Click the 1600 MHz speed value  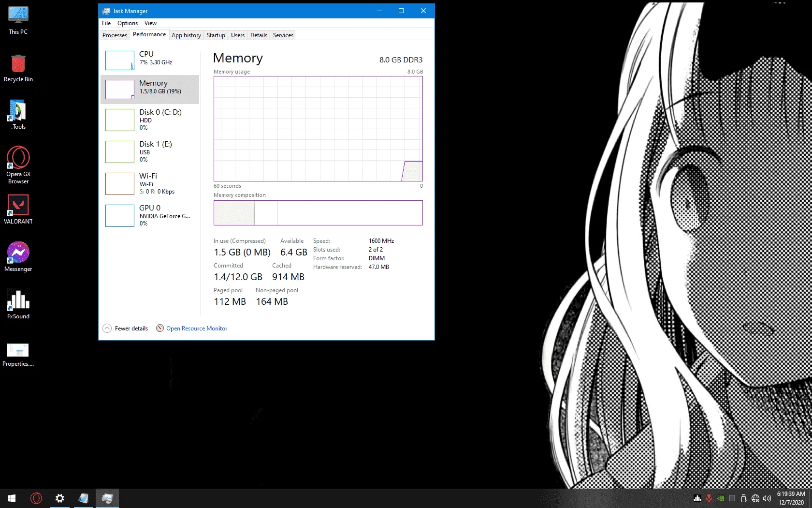(x=381, y=241)
